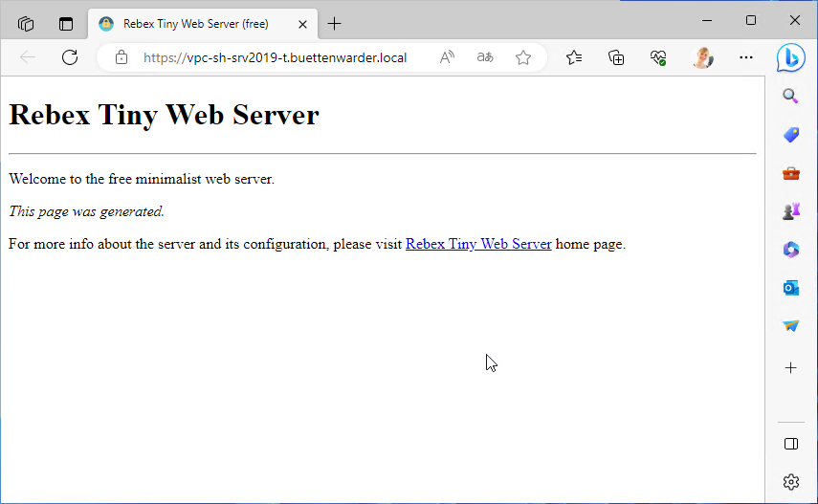This screenshot has width=818, height=504.
Task: Open Outlook from the sidebar
Action: pyautogui.click(x=791, y=288)
